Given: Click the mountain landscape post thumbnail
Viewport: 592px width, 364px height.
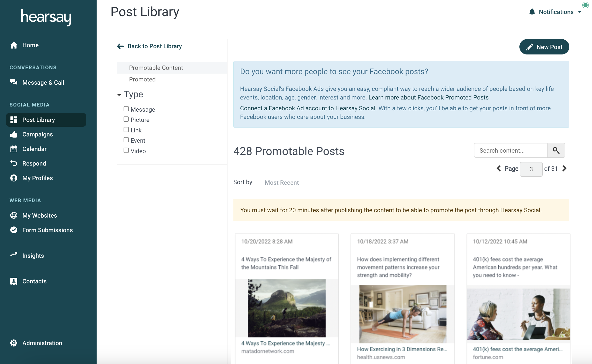Looking at the screenshot, I should [x=287, y=308].
